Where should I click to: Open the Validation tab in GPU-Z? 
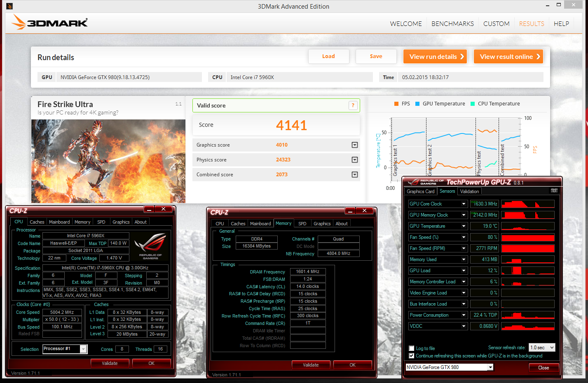coord(469,191)
